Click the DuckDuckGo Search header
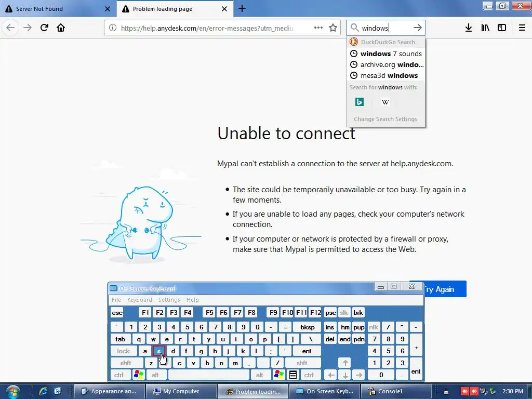Image resolution: width=532 pixels, height=399 pixels. 386,42
